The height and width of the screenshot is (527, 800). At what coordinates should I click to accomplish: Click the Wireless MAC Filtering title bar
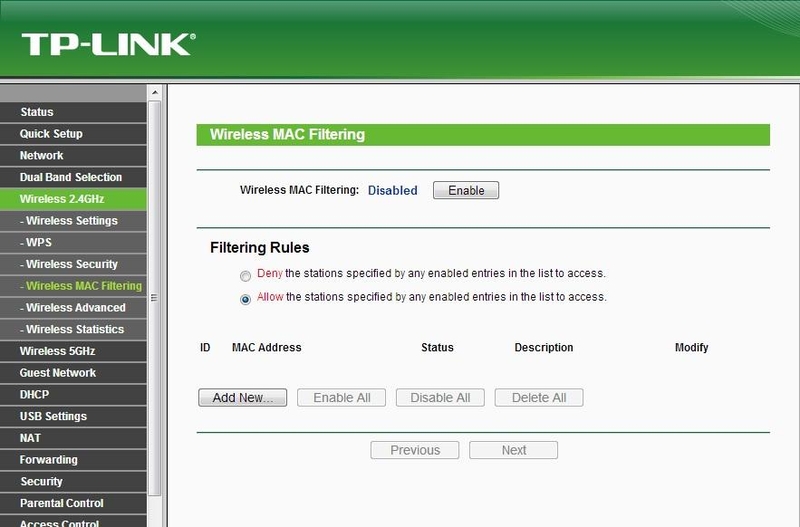click(x=483, y=135)
